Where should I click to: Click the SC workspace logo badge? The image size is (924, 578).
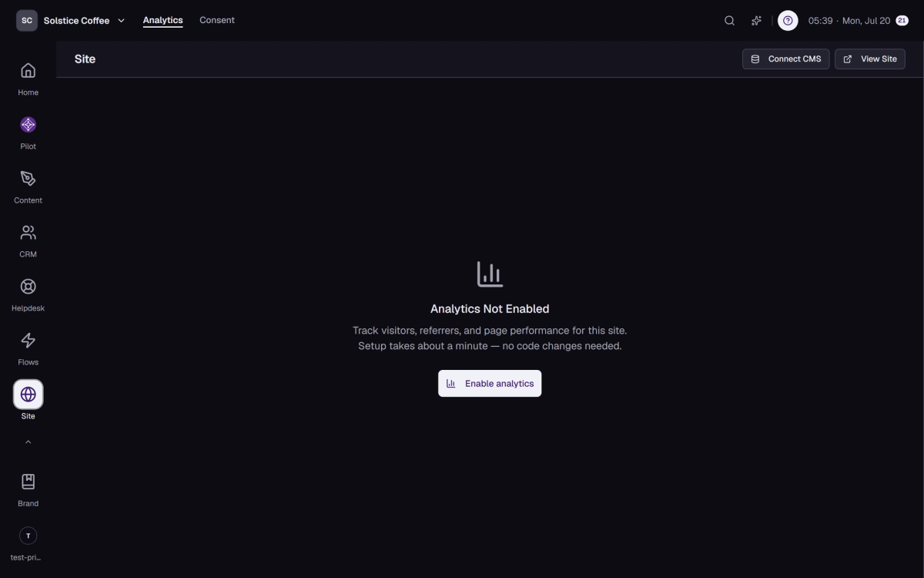pyautogui.click(x=27, y=21)
